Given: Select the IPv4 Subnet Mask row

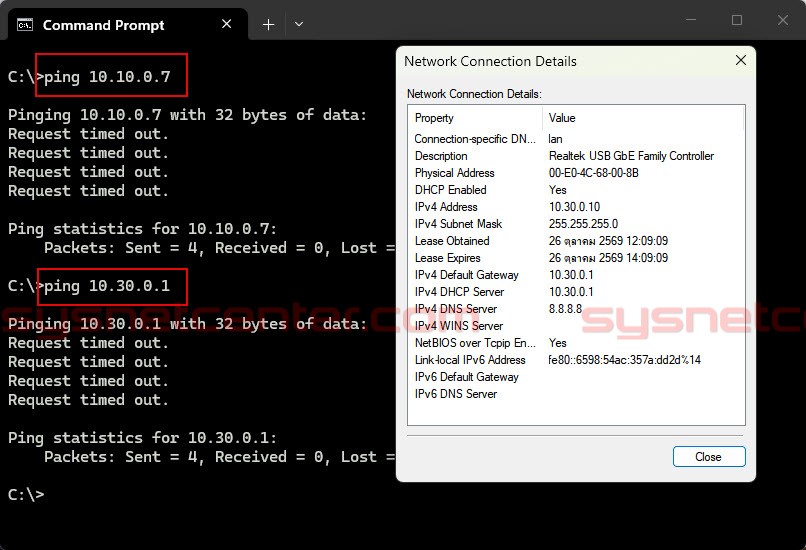Looking at the screenshot, I should tap(576, 224).
